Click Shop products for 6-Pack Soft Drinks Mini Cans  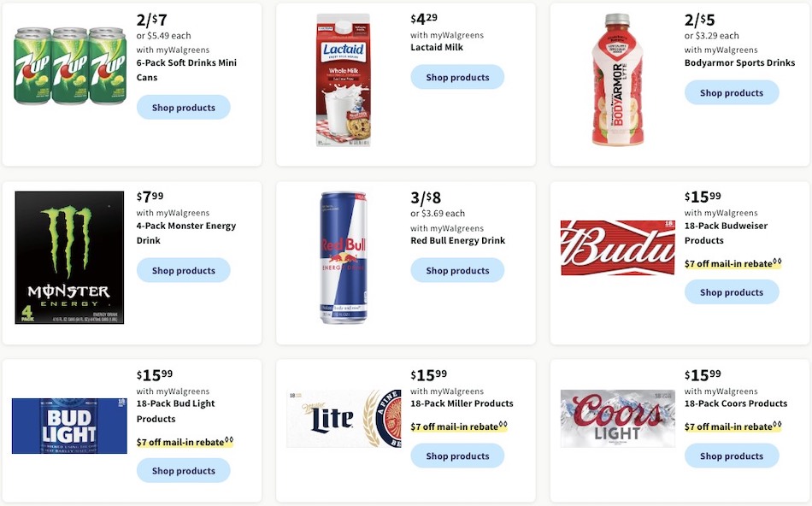tap(183, 107)
